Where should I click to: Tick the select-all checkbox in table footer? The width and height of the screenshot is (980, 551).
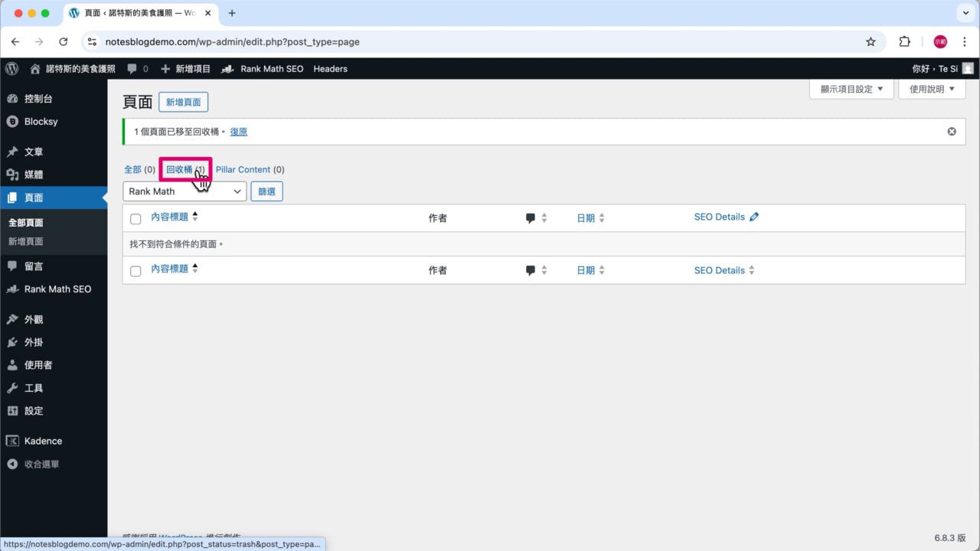click(x=136, y=271)
